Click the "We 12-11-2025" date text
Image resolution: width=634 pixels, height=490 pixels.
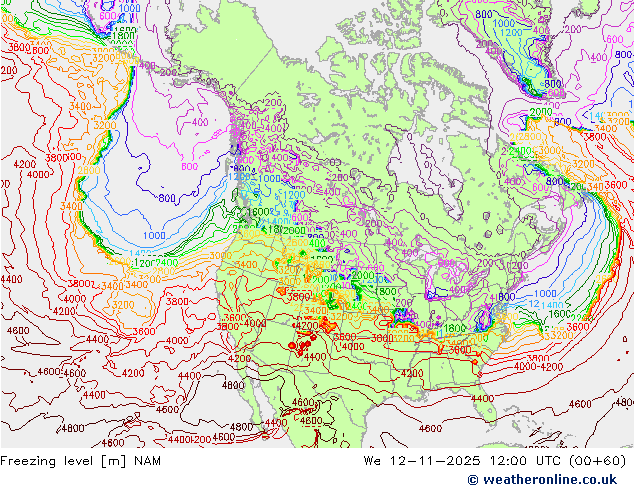(x=422, y=461)
